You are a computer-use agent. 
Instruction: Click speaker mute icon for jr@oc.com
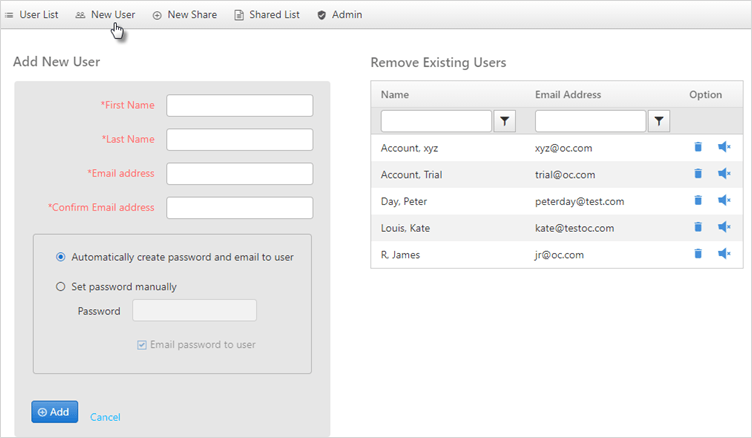pos(724,253)
